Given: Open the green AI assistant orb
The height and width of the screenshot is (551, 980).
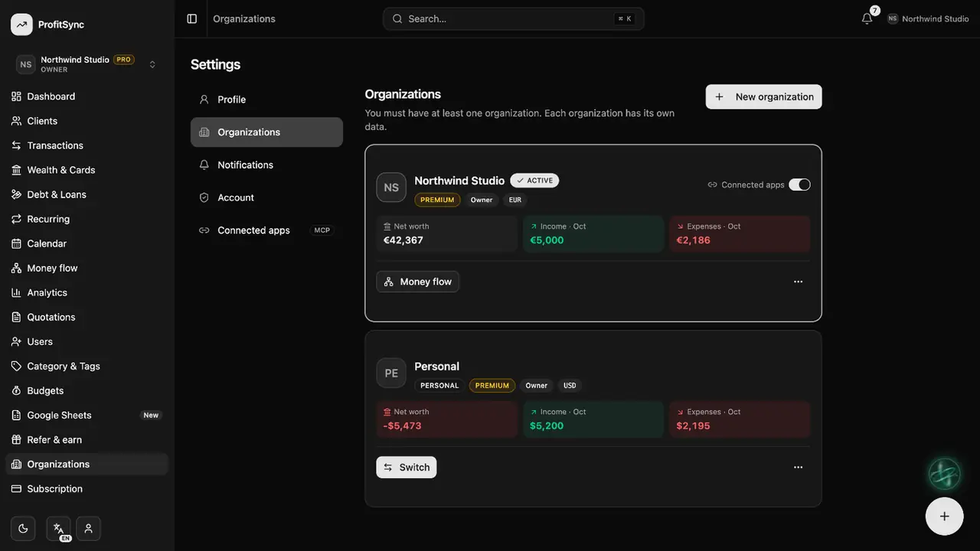Looking at the screenshot, I should coord(944,474).
